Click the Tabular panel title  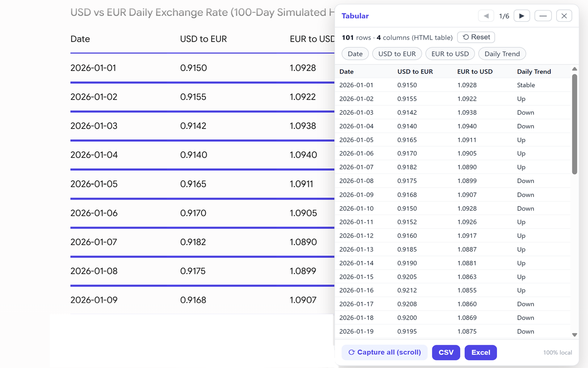(x=355, y=16)
